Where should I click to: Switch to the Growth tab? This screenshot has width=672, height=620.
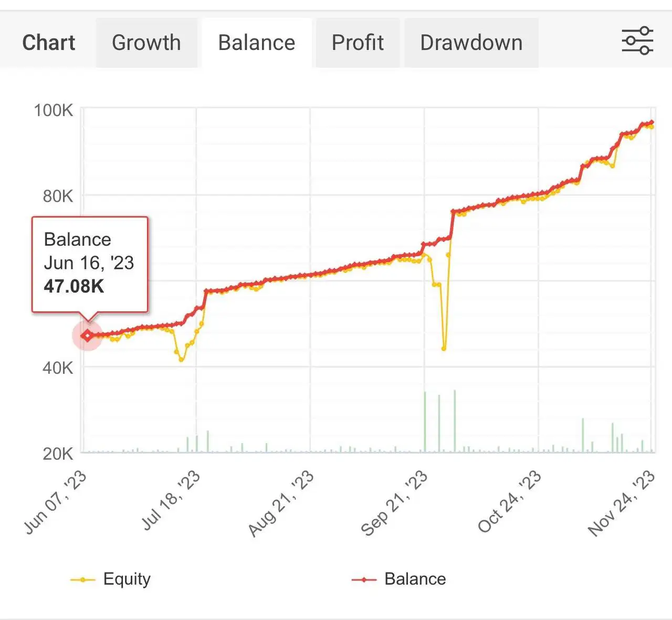pos(146,43)
